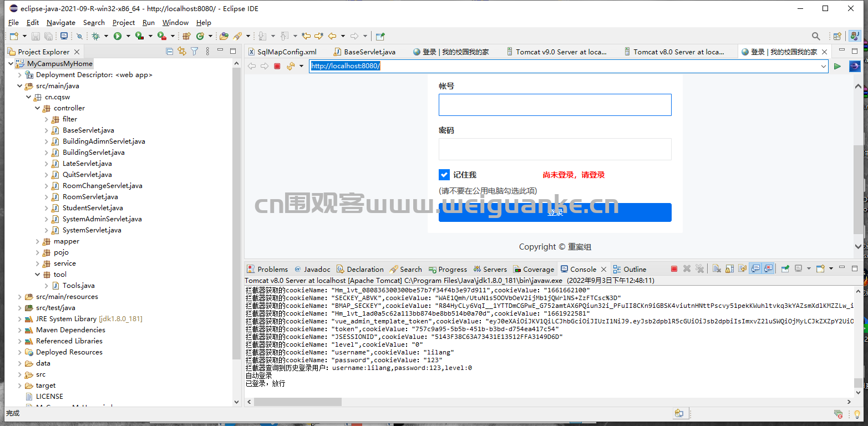Click the browser page vertical scrollbar thumb

(x=858, y=189)
